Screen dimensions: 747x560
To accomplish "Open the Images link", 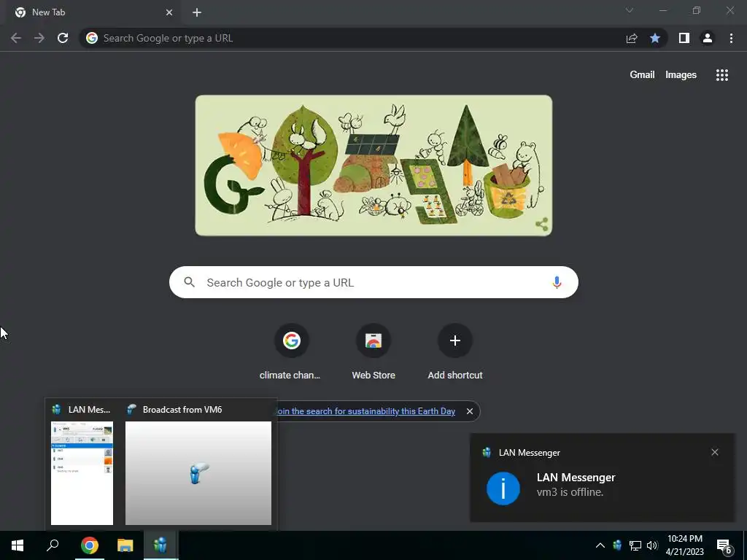I will 681,75.
